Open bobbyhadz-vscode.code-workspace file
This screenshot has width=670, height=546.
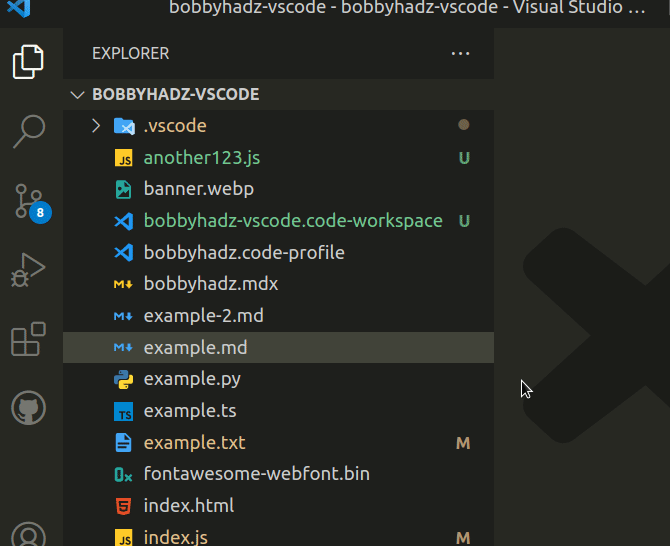click(x=292, y=221)
